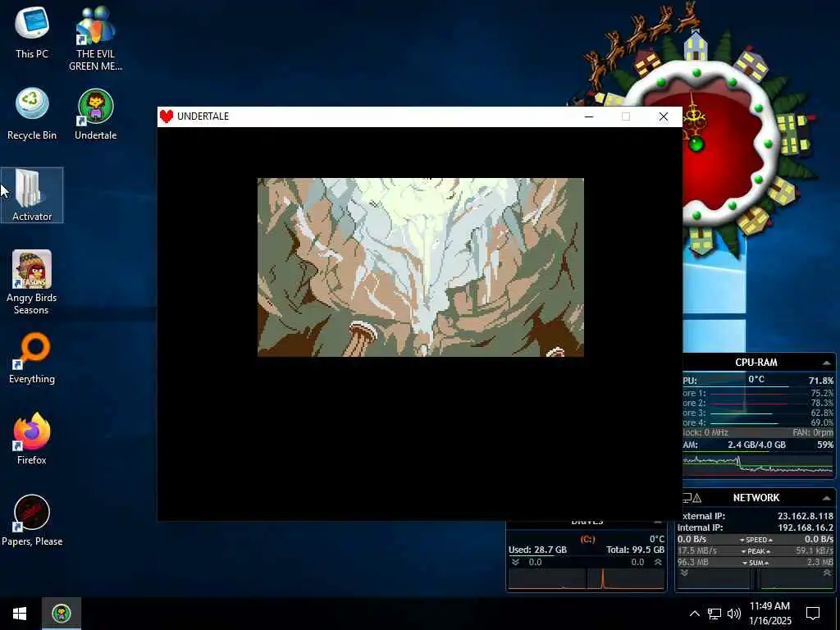Click the RAM 2.4 GB/4.0 GB reading

756,445
